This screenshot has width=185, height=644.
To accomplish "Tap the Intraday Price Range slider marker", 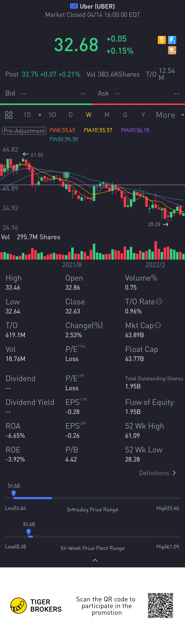I will tap(14, 493).
